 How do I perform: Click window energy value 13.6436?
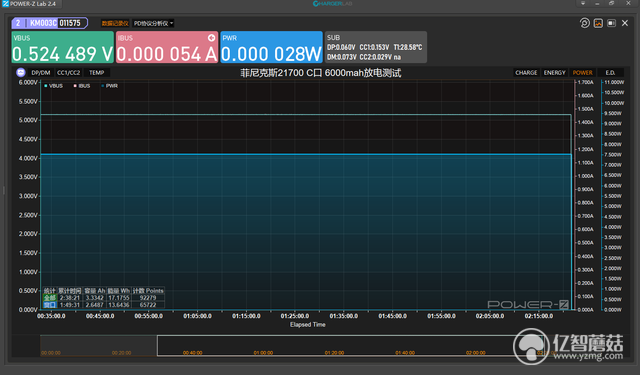pos(119,305)
